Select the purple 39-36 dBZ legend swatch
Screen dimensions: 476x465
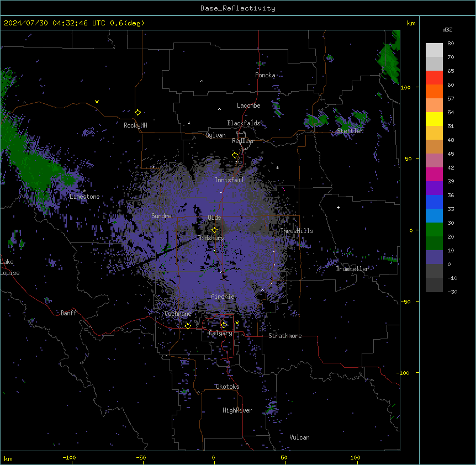434,188
